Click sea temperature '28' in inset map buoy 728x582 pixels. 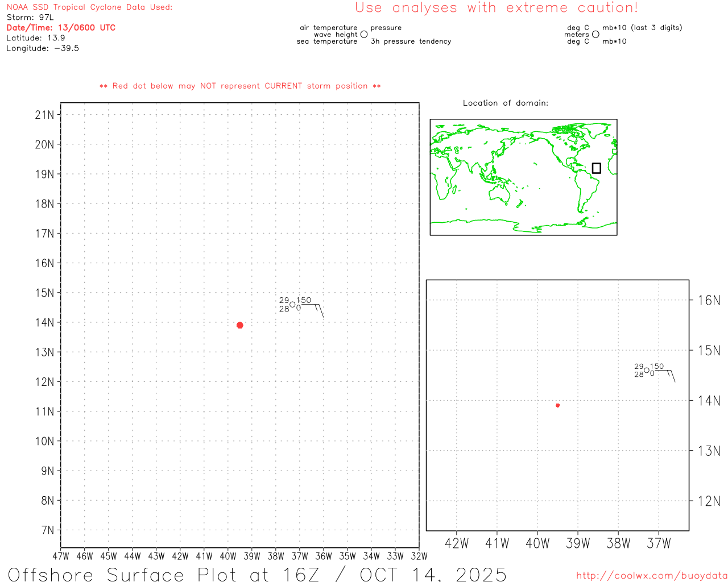point(639,374)
